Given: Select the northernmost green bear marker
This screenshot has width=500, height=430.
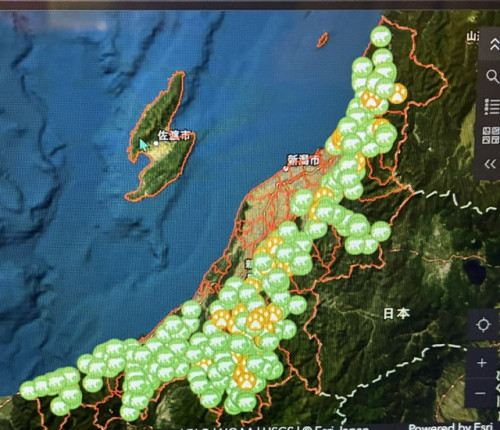Looking at the screenshot, I should (x=381, y=36).
